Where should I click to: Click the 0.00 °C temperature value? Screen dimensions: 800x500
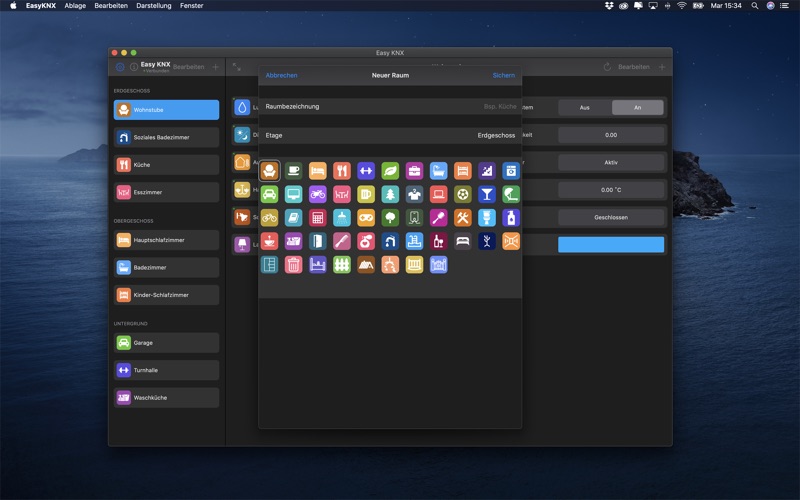point(611,190)
